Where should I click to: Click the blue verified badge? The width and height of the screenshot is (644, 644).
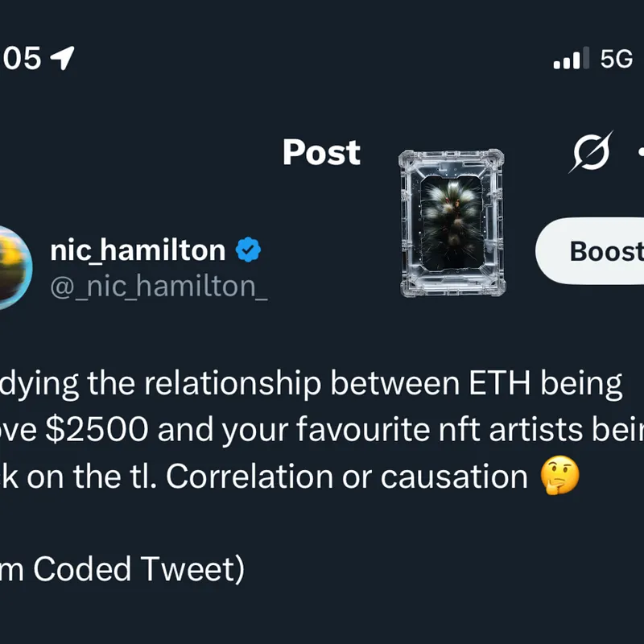tap(248, 251)
